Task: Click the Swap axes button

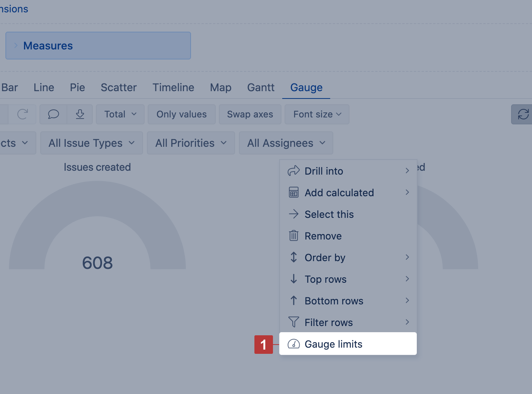Action: click(x=250, y=114)
